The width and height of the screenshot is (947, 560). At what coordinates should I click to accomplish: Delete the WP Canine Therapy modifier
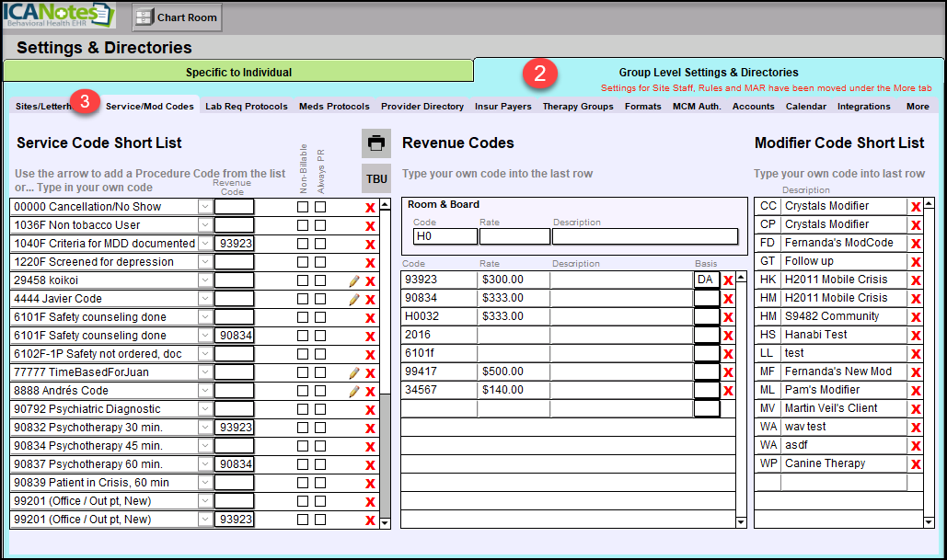916,464
